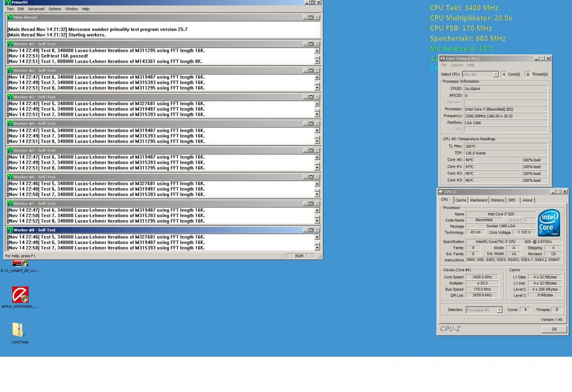Click the QPI Link 3059.9 MHz value
Viewport: 572px width, 392px height.
coord(482,295)
